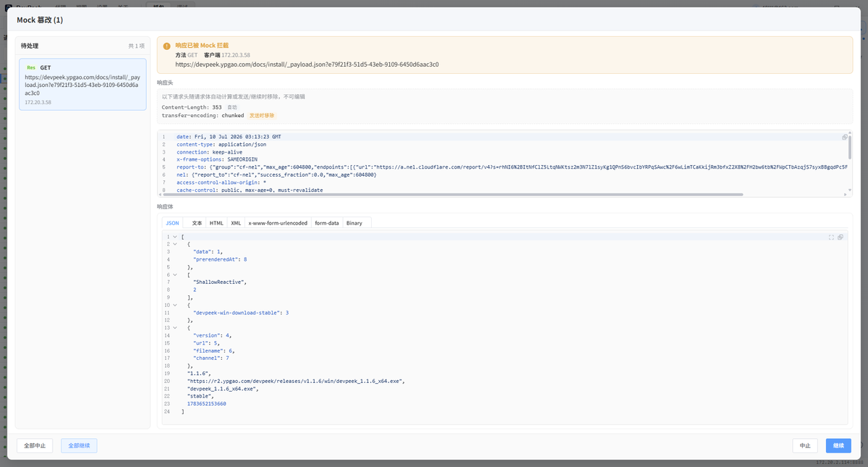Collapse the root array at line 1

click(x=174, y=237)
